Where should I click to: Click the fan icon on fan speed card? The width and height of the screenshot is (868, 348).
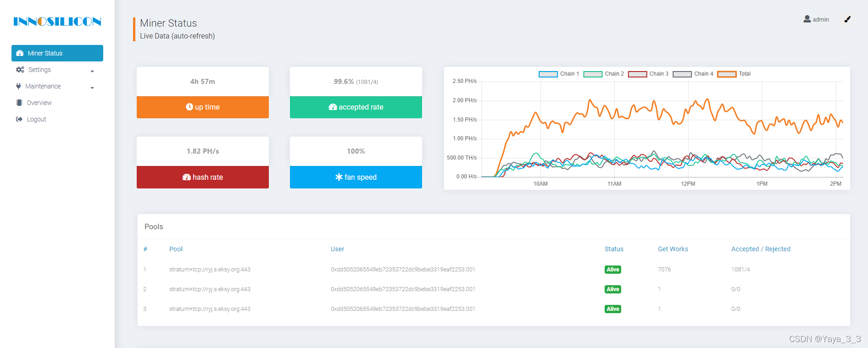339,177
